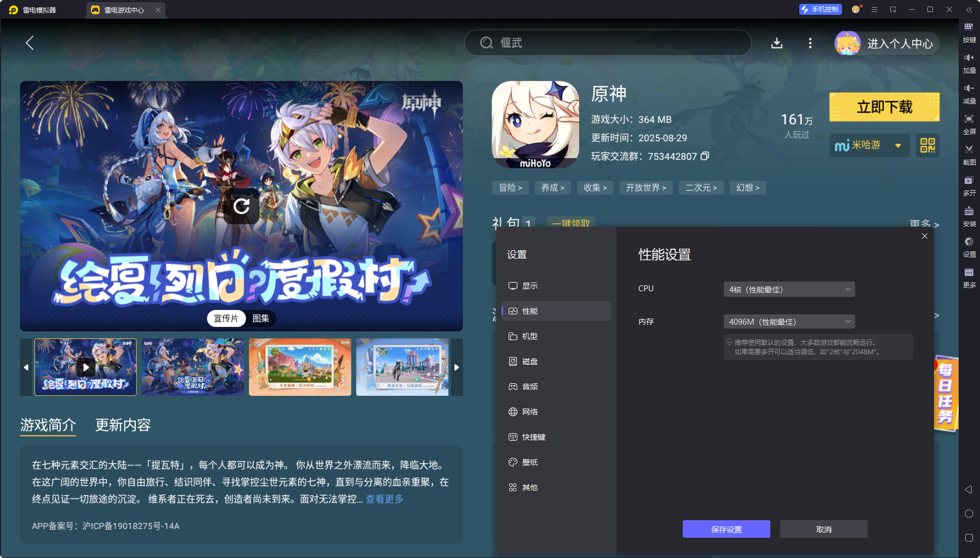
Task: Open the 米哈游 channel dropdown
Action: click(x=869, y=145)
